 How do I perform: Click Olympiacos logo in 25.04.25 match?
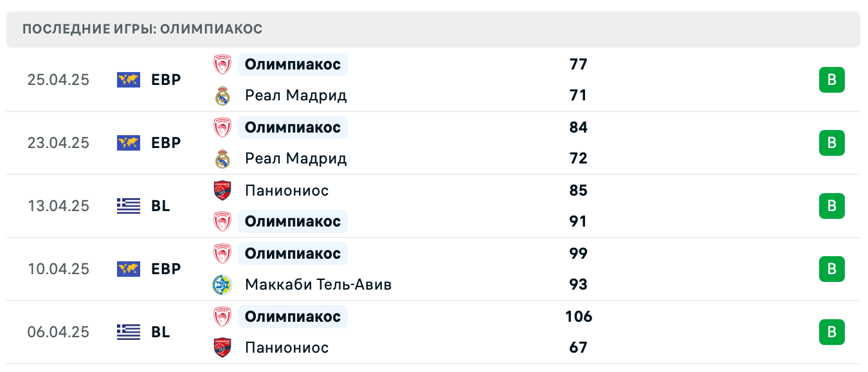pos(222,64)
